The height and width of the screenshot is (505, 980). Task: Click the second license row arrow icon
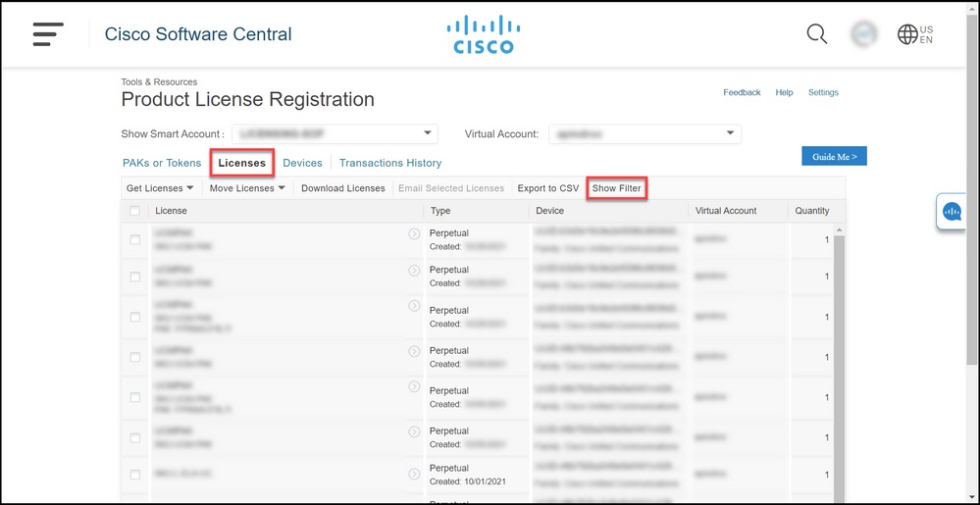pyautogui.click(x=414, y=270)
